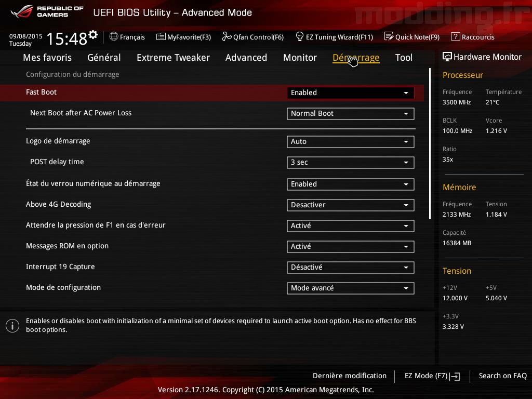Click the Mémoire heading in Hardware Monitor
This screenshot has height=399, width=532.
[459, 187]
